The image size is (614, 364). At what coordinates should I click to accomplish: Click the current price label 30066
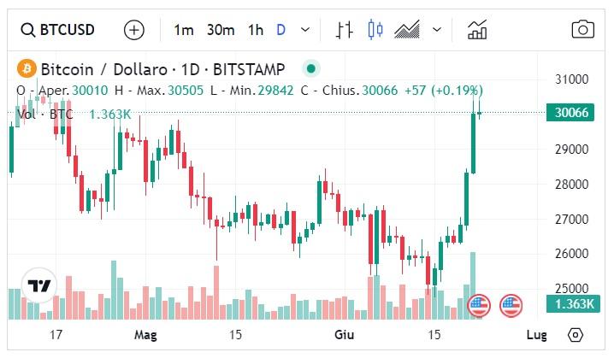point(571,112)
